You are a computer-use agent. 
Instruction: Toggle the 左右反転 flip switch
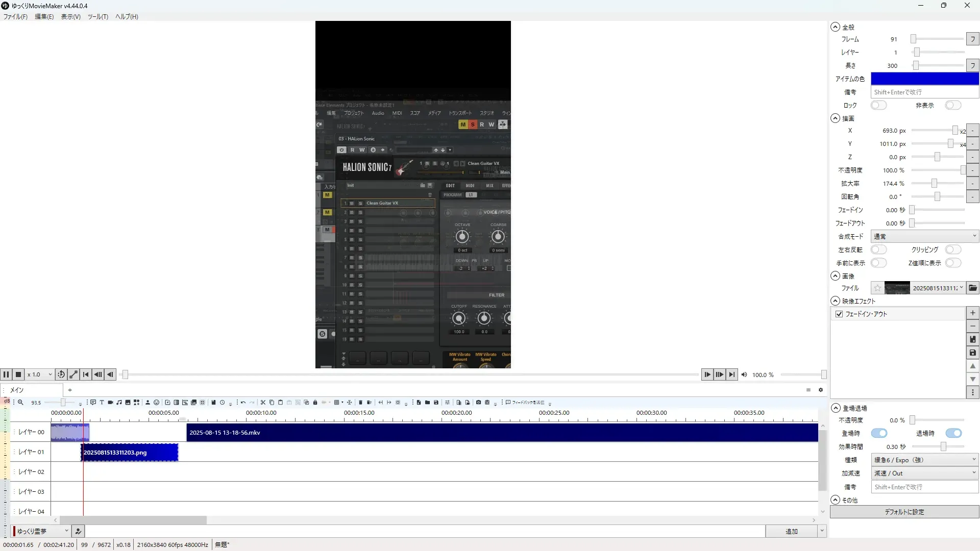[878, 249]
